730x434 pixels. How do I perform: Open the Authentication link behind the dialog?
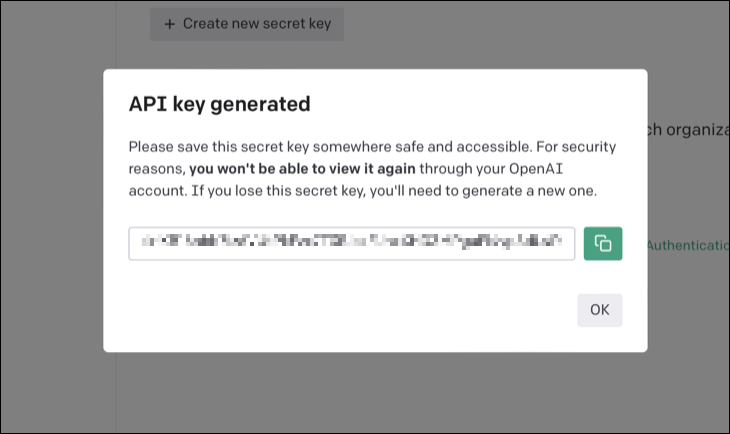click(687, 245)
